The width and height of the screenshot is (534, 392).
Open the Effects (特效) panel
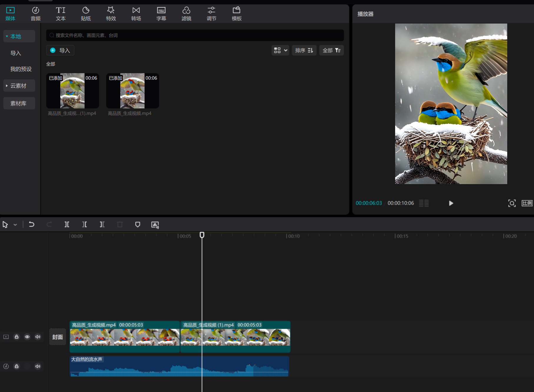tap(111, 14)
